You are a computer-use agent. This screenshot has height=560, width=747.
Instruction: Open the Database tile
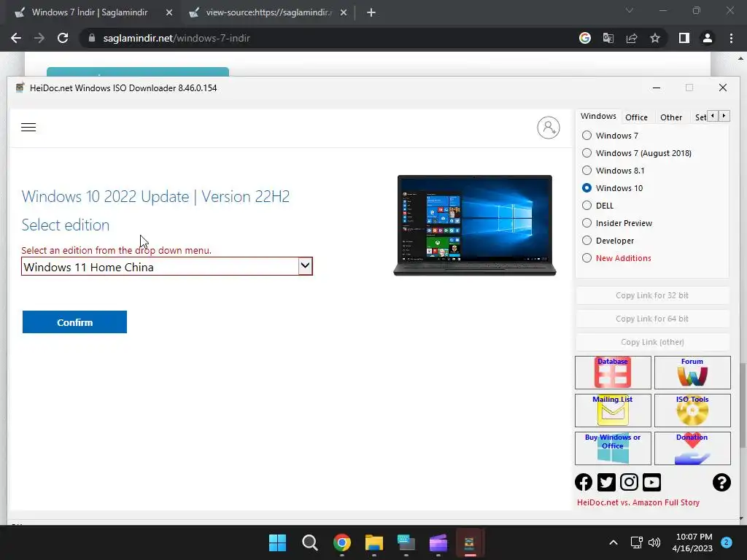click(x=613, y=373)
